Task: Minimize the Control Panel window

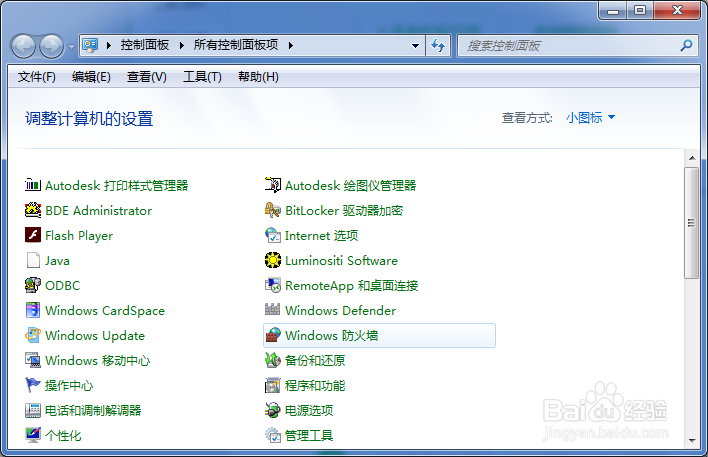Action: coord(613,10)
